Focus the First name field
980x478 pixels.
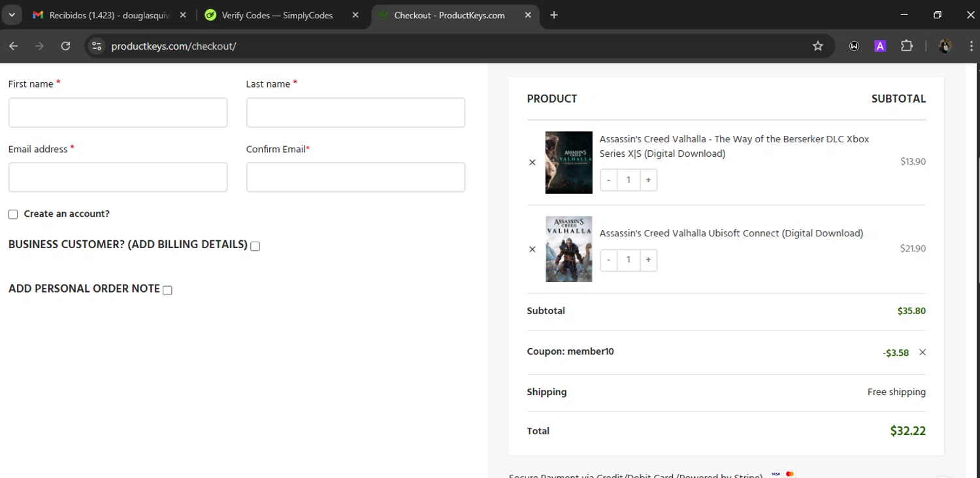tap(118, 113)
